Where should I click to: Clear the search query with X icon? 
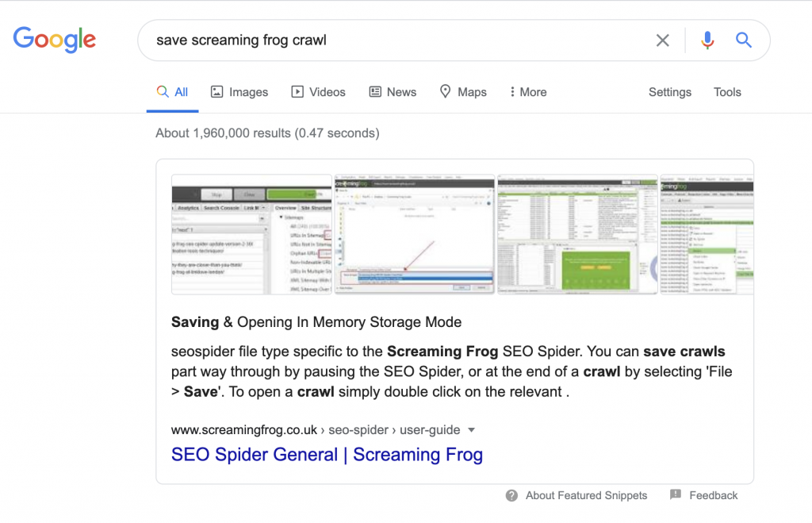(662, 40)
